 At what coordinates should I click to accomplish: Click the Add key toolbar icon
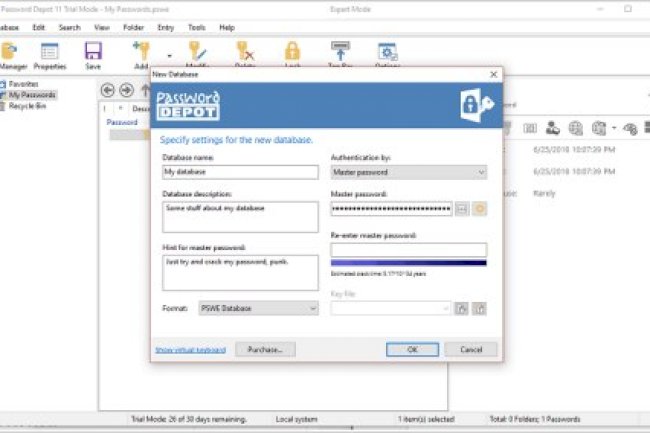(x=141, y=54)
